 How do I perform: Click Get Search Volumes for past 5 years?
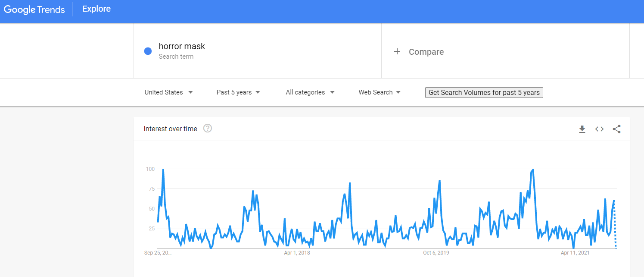pyautogui.click(x=484, y=92)
